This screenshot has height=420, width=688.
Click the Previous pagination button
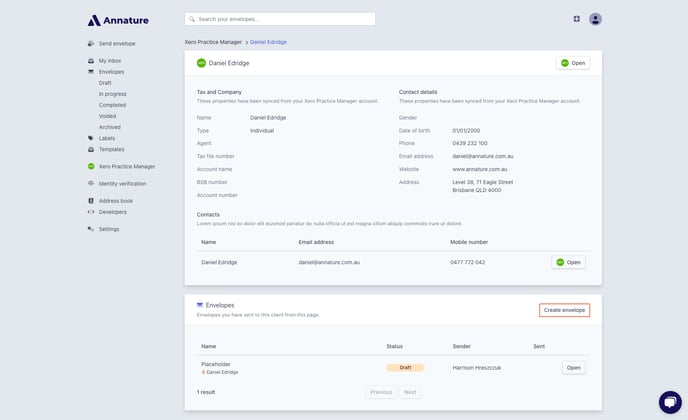click(x=381, y=392)
